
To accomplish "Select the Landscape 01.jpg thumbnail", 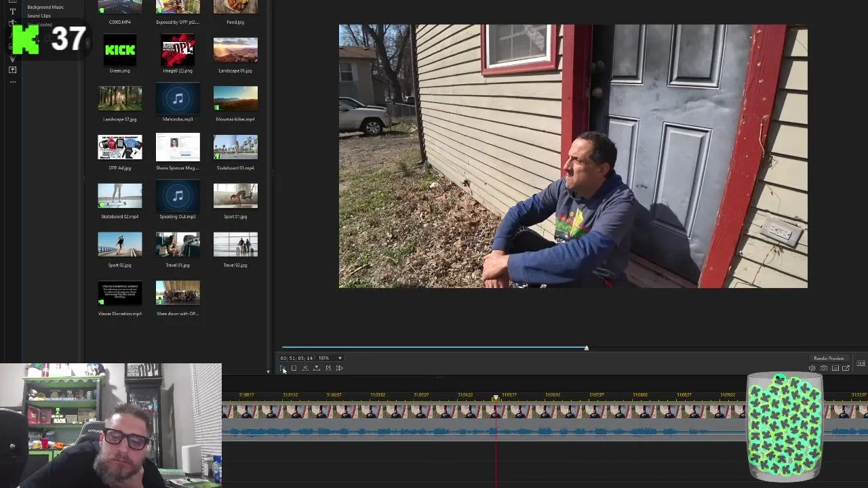I will (x=235, y=50).
